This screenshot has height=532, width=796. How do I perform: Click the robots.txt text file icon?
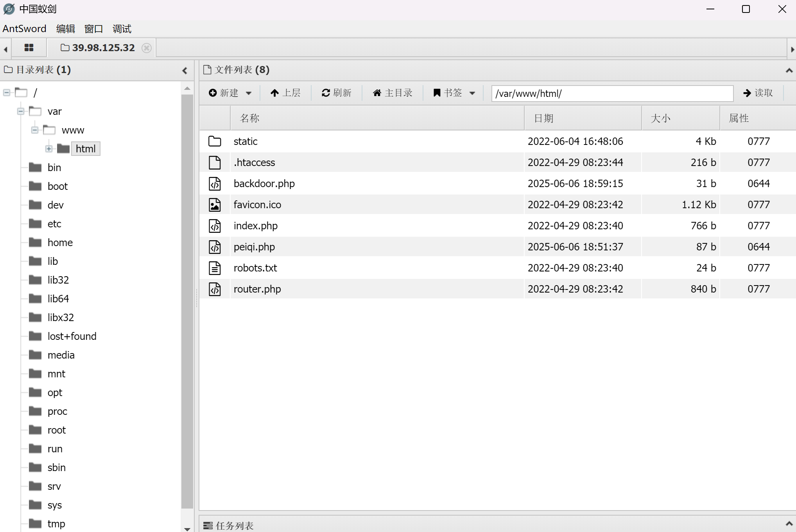pos(215,268)
